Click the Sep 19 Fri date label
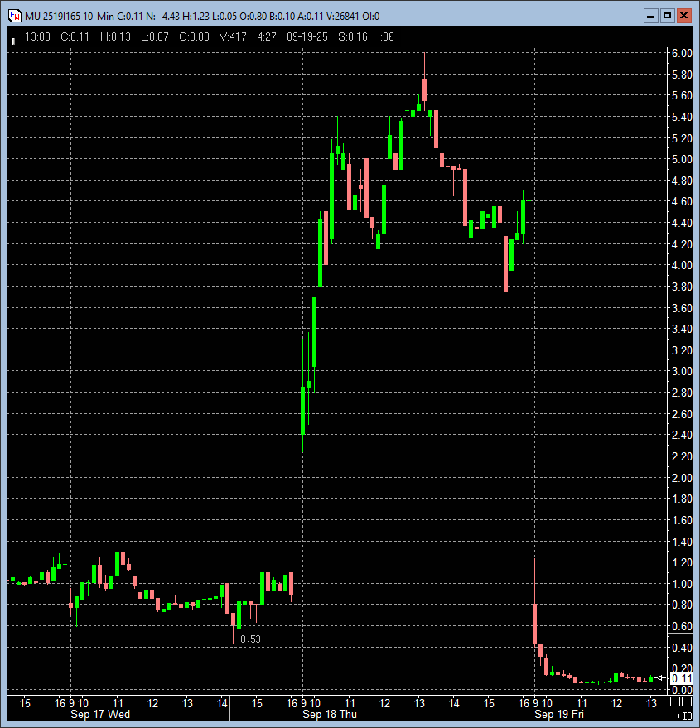Viewport: 700px width, 728px height. (561, 714)
